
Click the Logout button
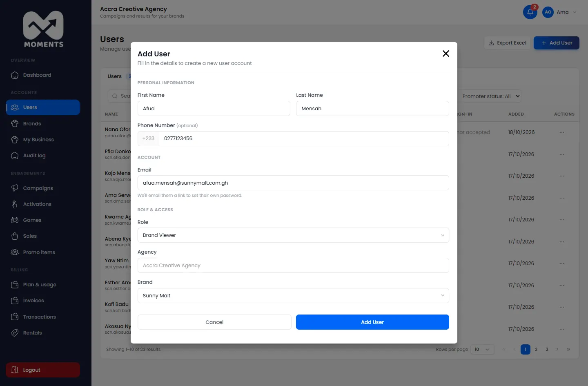coord(43,370)
